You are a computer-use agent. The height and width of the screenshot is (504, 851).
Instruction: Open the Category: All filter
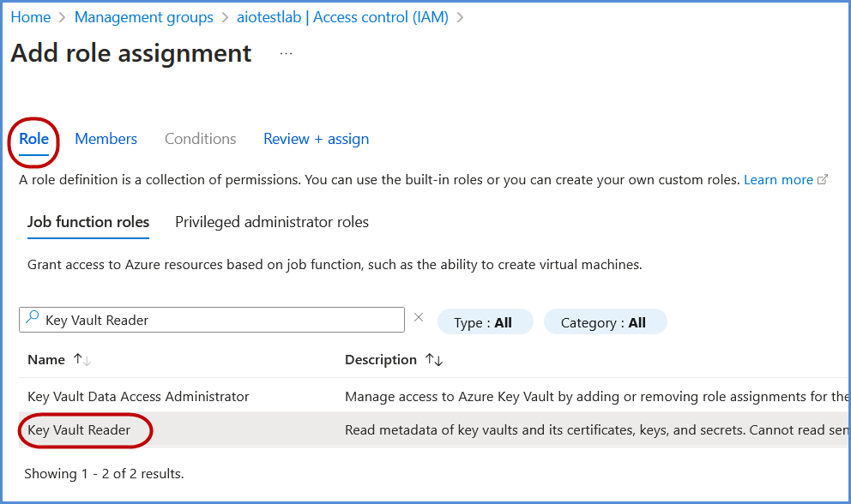[x=604, y=322]
